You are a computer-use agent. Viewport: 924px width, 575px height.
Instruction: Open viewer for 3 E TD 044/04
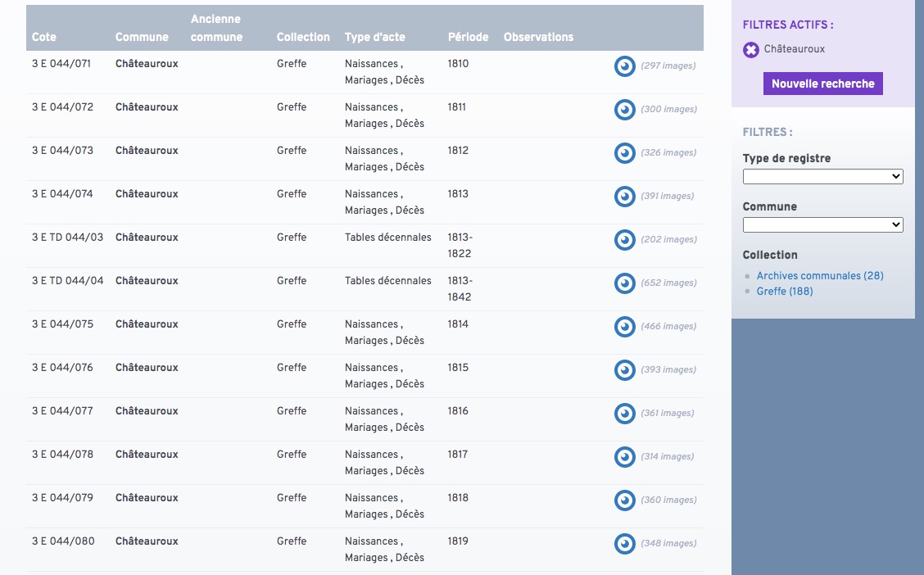624,283
